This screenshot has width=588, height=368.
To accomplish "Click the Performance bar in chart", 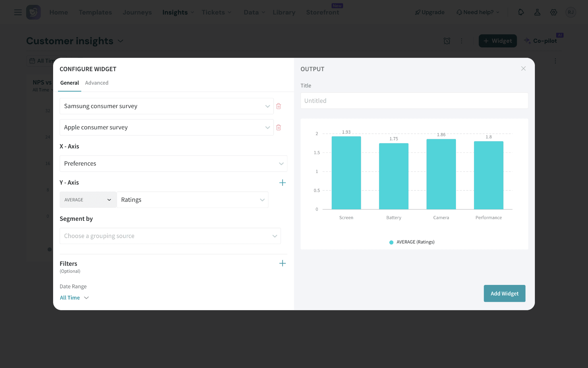I will coord(488,175).
